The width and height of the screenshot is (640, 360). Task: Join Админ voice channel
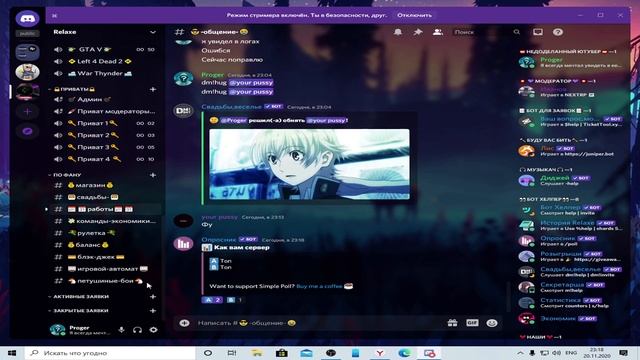pos(105,99)
